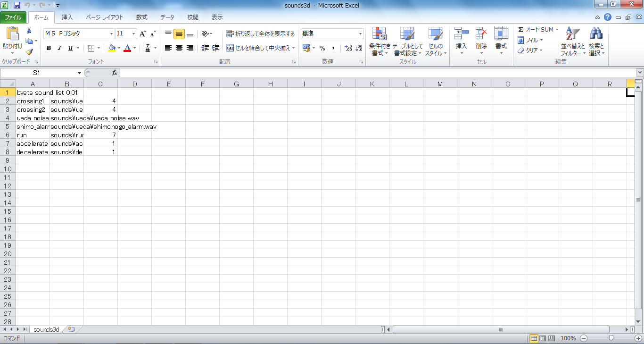Click the insert new worksheet tab icon
This screenshot has width=644, height=344.
(71, 329)
